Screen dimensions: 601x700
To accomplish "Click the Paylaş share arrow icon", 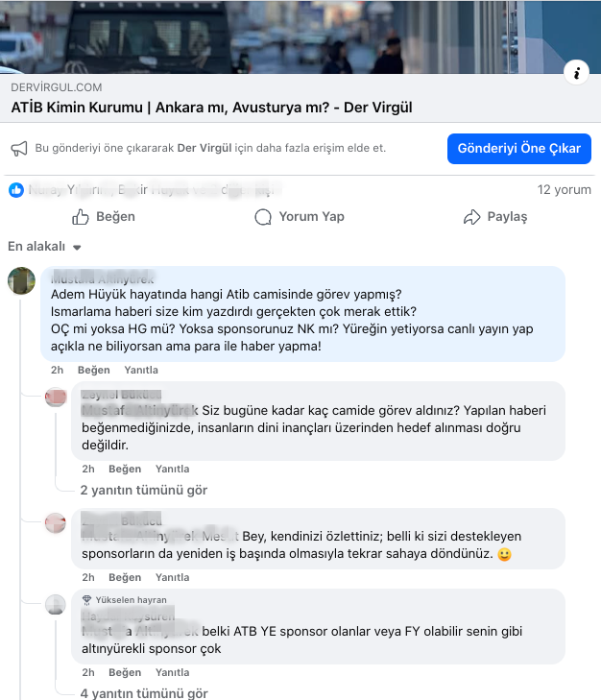I will [472, 217].
